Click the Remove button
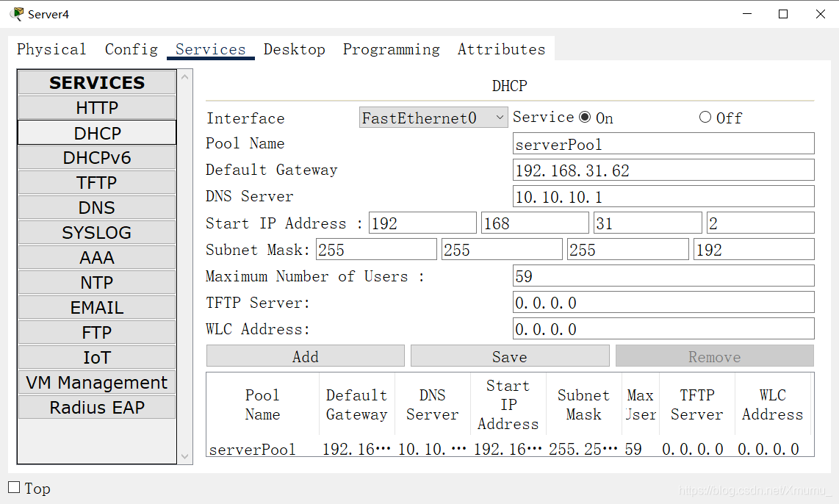The image size is (839, 504). pyautogui.click(x=714, y=356)
